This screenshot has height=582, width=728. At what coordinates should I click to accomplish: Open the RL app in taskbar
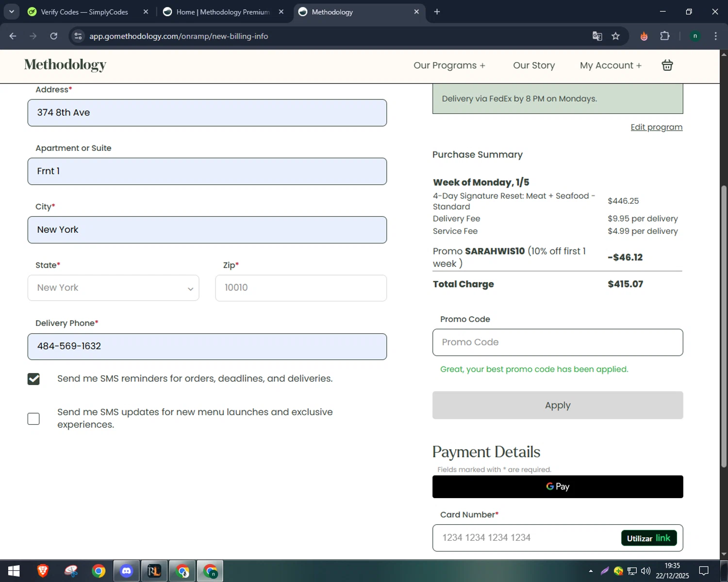tap(154, 571)
